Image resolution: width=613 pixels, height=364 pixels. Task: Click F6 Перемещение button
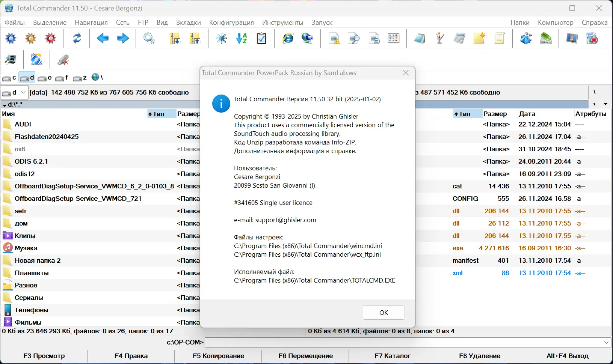pyautogui.click(x=305, y=356)
